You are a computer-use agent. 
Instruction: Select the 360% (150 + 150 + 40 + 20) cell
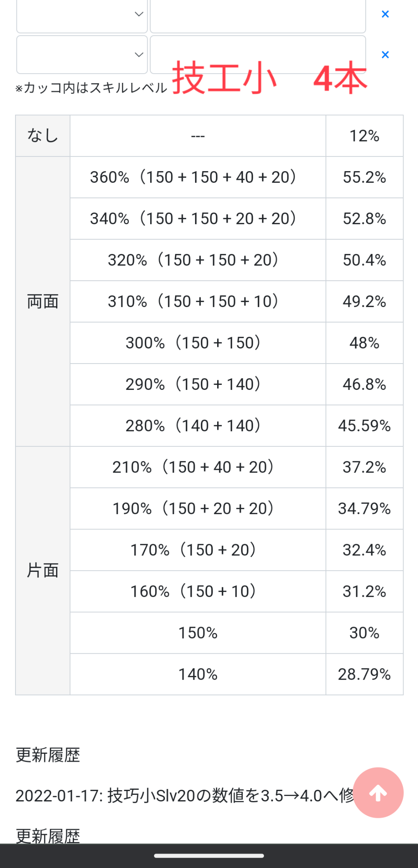click(197, 177)
